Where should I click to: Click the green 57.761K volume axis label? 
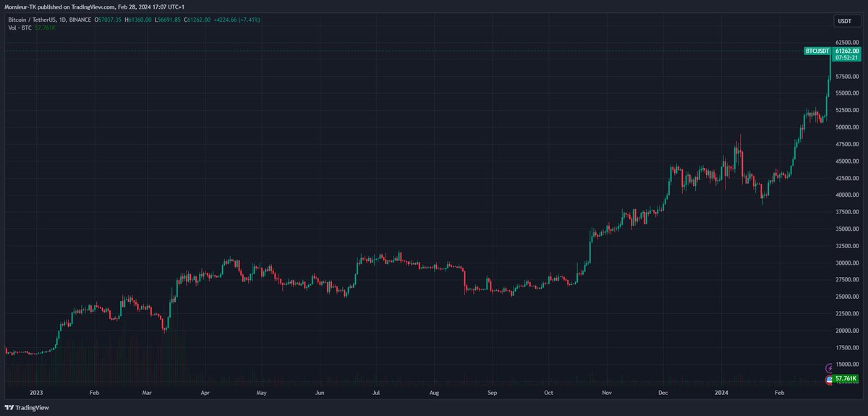pos(846,378)
